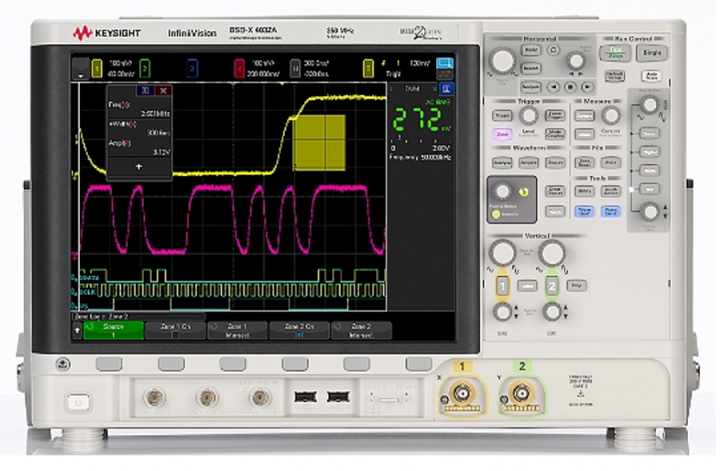
Task: Add a measurement with the plus sign
Action: (139, 167)
